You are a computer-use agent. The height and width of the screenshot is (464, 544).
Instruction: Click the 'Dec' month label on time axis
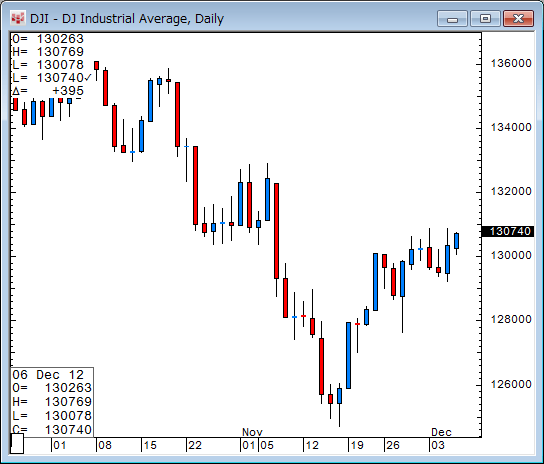[x=441, y=432]
